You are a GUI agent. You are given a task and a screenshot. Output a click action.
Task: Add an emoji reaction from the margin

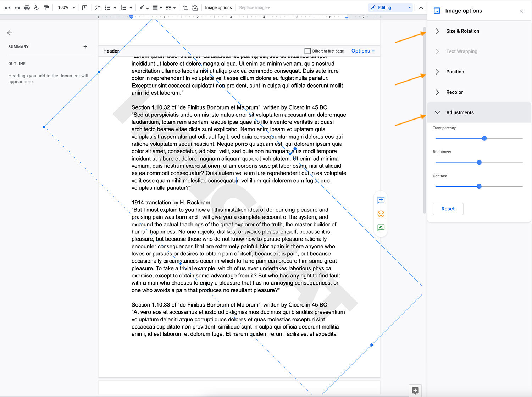(x=381, y=214)
